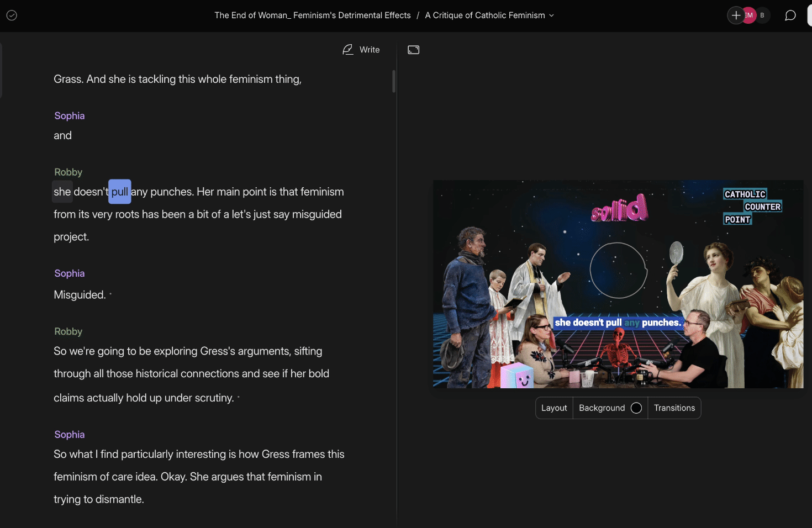Click the Robby label above 'So we're going'
Viewport: 812px width, 528px height.
coord(68,331)
